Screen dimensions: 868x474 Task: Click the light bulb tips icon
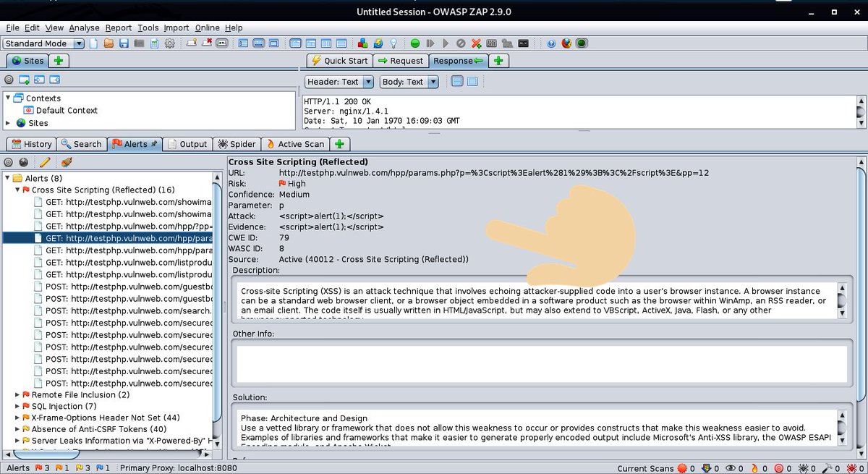393,43
